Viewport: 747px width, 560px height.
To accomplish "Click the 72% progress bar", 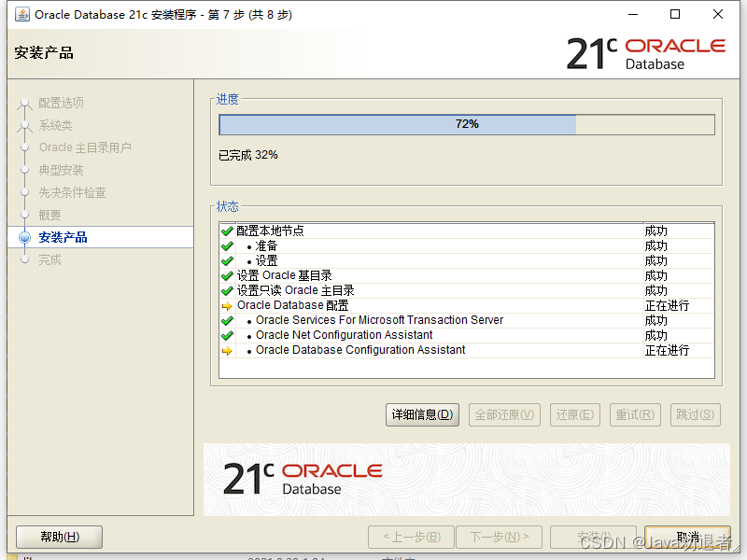I will tap(465, 124).
